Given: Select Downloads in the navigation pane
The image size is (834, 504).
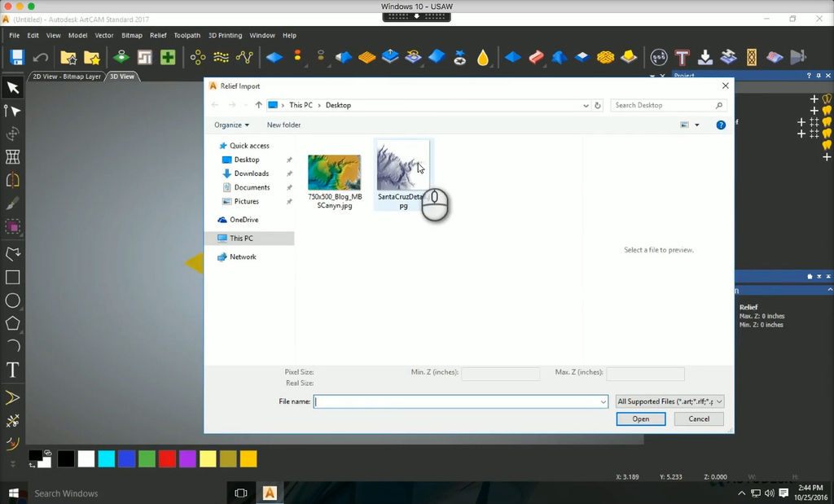Looking at the screenshot, I should point(251,173).
